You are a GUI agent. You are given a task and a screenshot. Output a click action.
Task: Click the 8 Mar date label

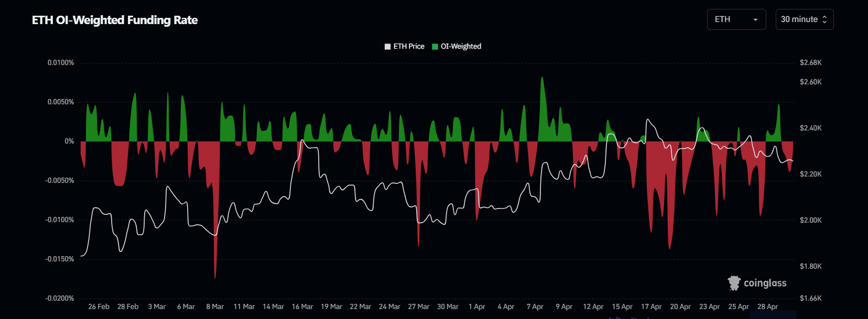[x=215, y=307]
